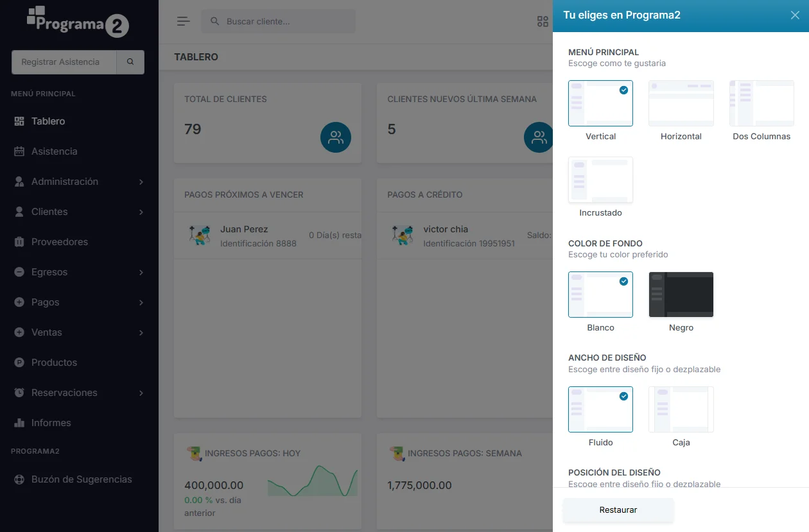Click the Buzón de Sugerencias globe icon
The image size is (809, 532).
pos(19,479)
